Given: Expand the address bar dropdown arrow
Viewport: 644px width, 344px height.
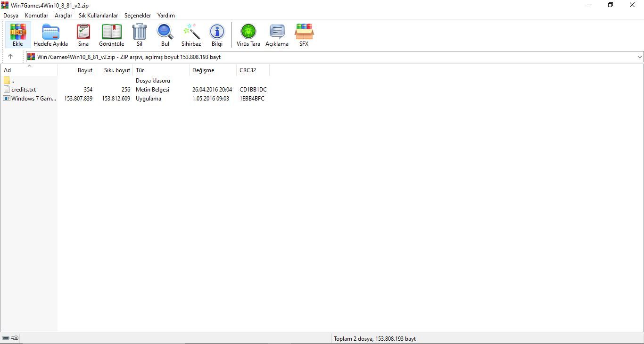Looking at the screenshot, I should (x=639, y=57).
